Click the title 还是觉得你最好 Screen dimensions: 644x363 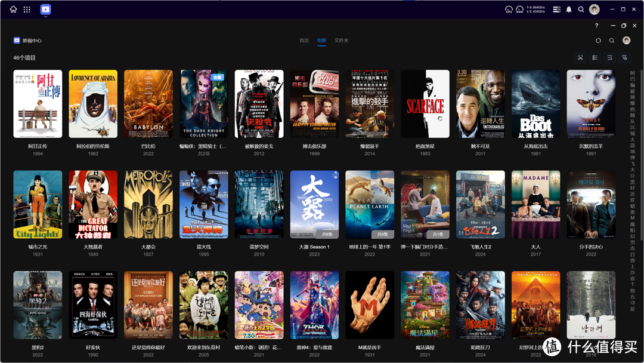(x=148, y=347)
